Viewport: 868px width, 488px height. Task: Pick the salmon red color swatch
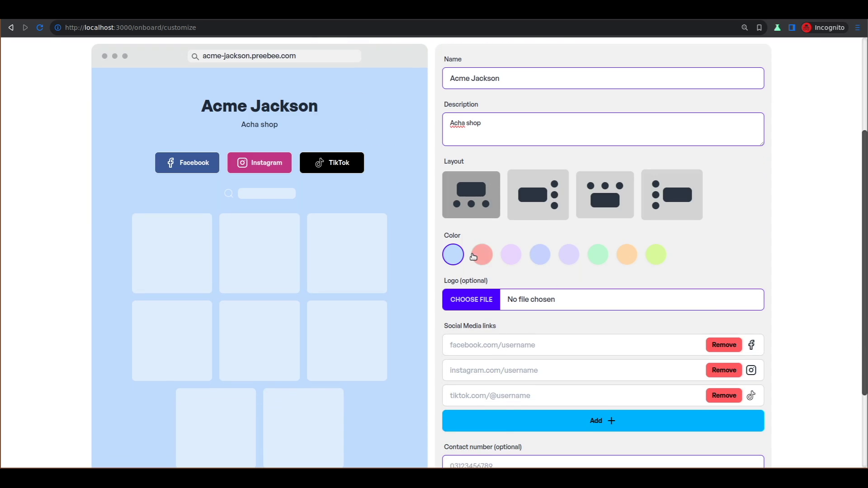point(482,254)
